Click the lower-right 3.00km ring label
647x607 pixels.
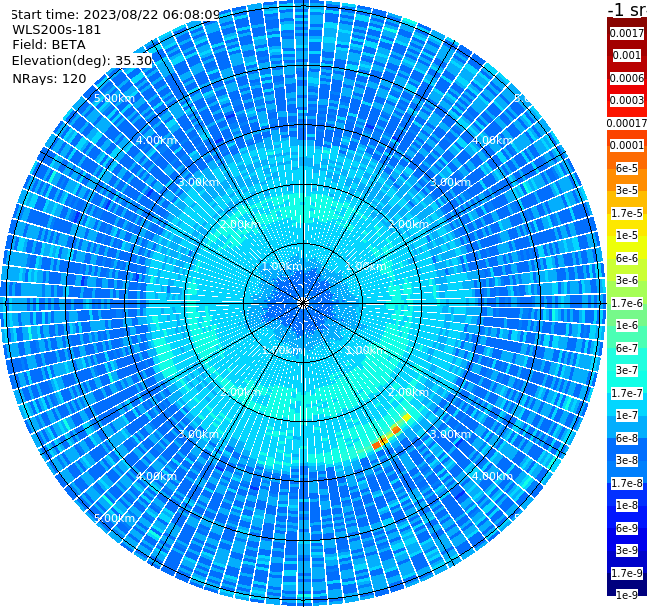click(x=450, y=434)
